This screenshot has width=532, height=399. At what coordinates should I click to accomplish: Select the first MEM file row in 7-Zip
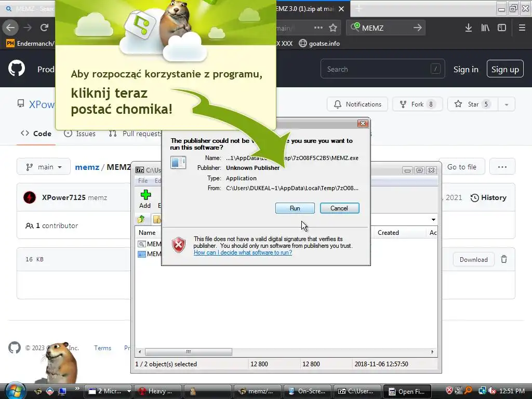point(149,244)
